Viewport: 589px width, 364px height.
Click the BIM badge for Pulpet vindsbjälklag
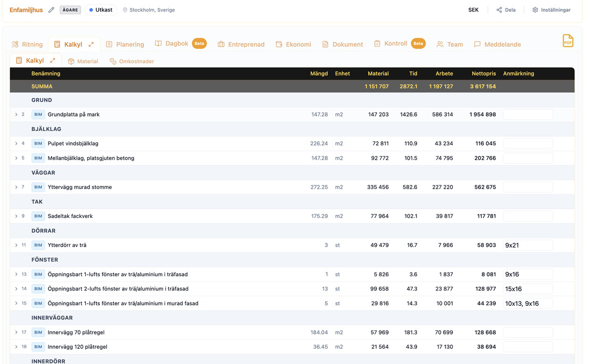38,143
